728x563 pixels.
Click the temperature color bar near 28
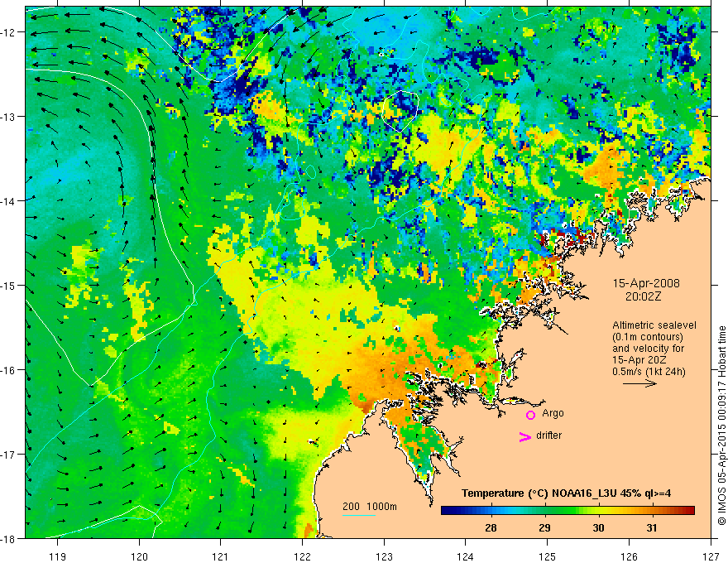[491, 511]
